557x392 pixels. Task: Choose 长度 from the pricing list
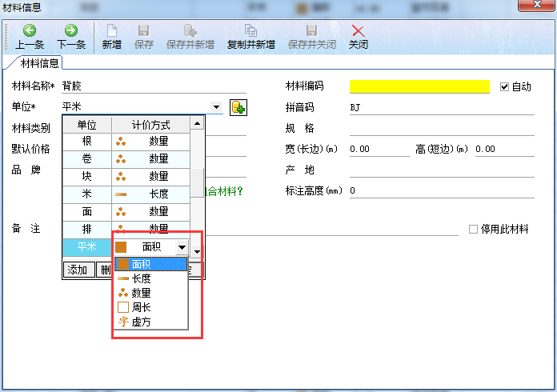point(142,278)
